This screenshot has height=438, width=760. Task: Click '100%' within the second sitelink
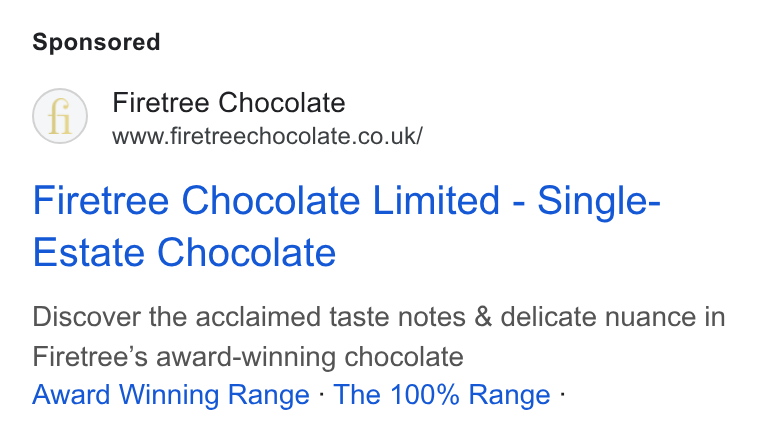425,394
